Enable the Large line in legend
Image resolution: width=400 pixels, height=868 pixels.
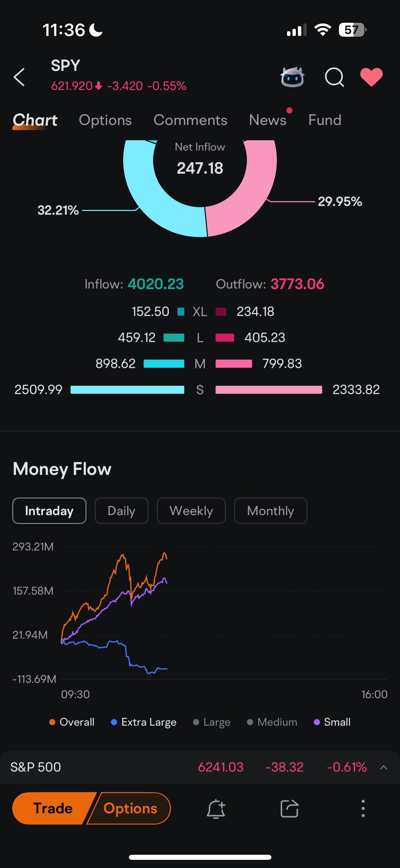pyautogui.click(x=212, y=722)
